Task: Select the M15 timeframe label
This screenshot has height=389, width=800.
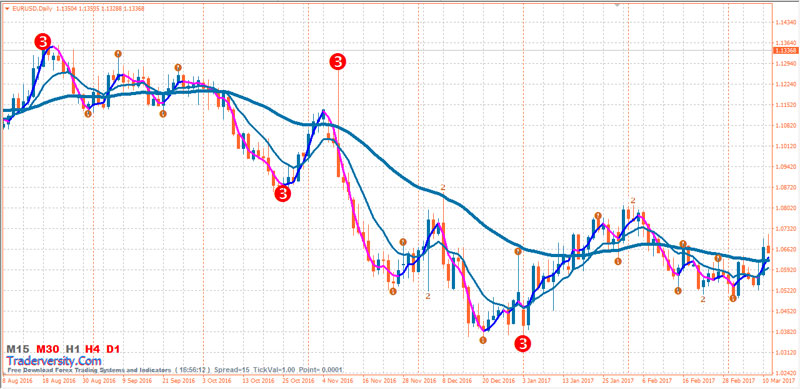Action: click(x=17, y=349)
